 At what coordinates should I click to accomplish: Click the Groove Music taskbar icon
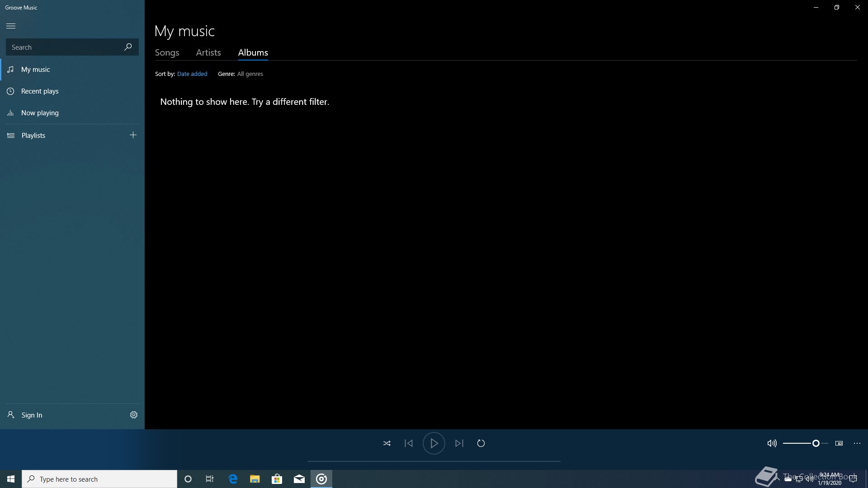point(321,479)
